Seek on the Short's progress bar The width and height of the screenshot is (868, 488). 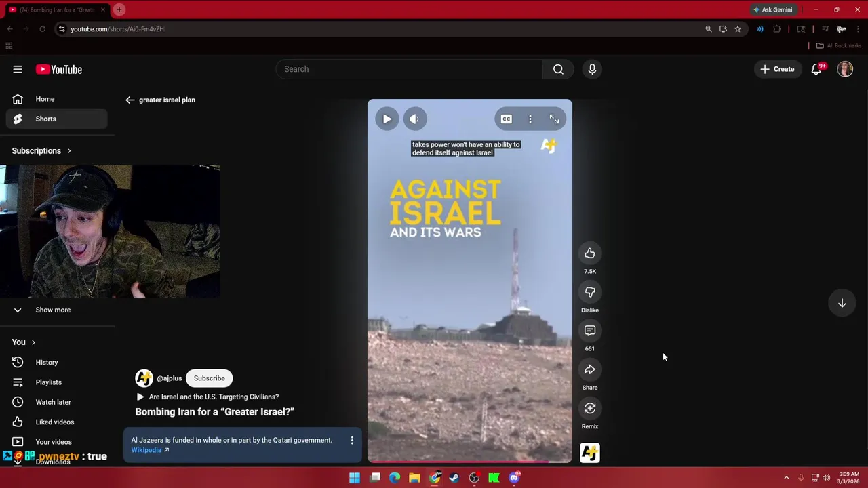point(469,462)
